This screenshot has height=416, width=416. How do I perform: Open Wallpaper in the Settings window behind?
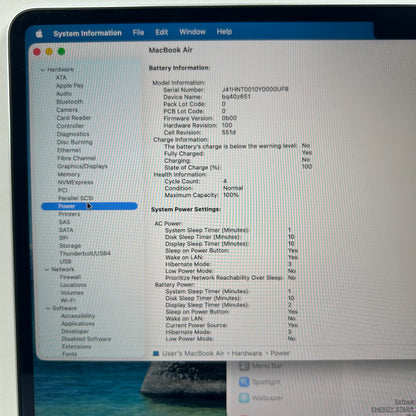pyautogui.click(x=261, y=398)
